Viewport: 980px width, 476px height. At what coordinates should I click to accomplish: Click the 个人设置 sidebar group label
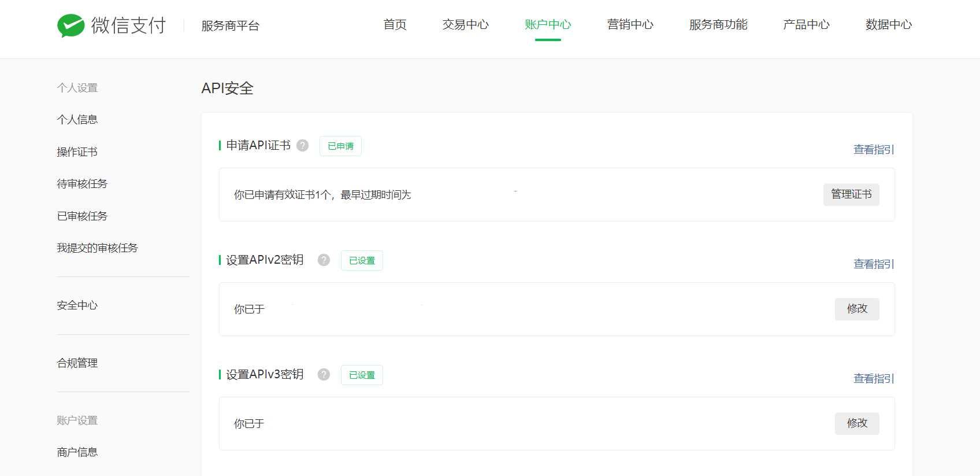coord(77,88)
